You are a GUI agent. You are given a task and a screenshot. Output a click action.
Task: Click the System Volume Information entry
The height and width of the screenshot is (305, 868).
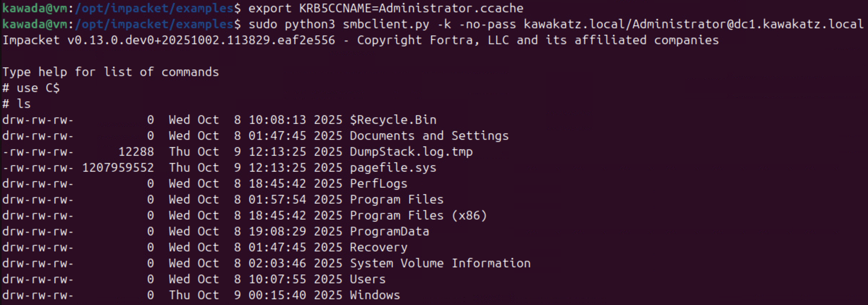coord(440,263)
